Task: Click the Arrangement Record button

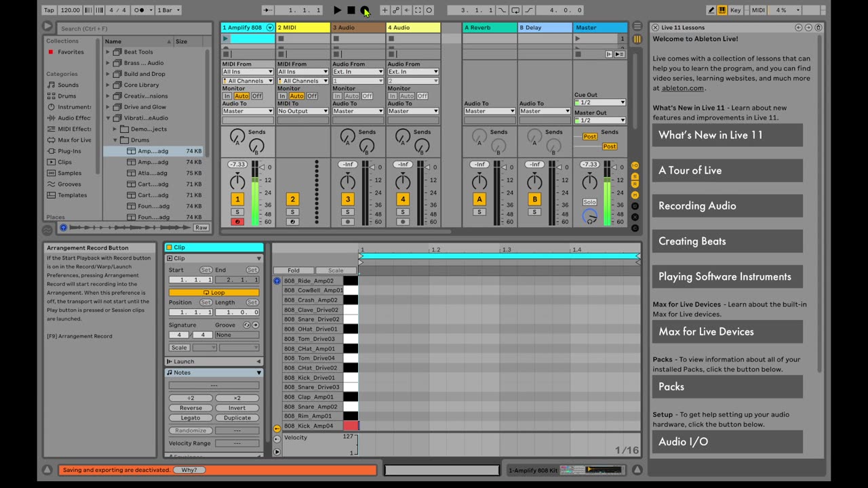Action: point(365,10)
